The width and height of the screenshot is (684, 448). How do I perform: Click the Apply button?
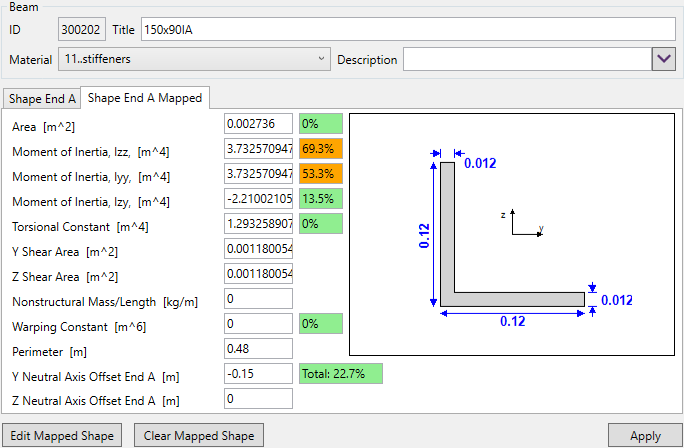tap(645, 436)
